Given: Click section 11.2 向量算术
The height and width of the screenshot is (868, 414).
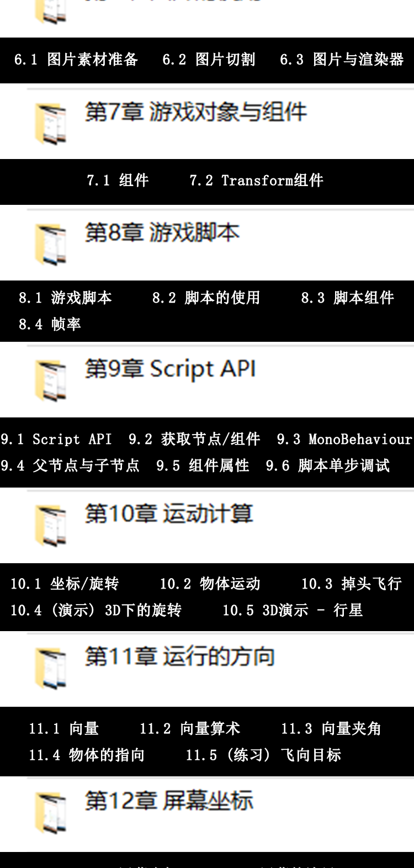Looking at the screenshot, I should (x=190, y=728).
